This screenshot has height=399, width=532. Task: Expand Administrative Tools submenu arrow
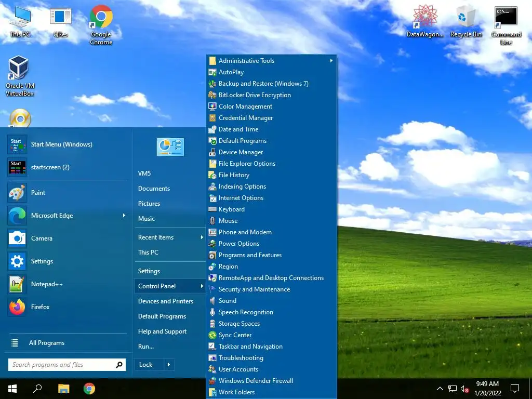click(x=331, y=60)
